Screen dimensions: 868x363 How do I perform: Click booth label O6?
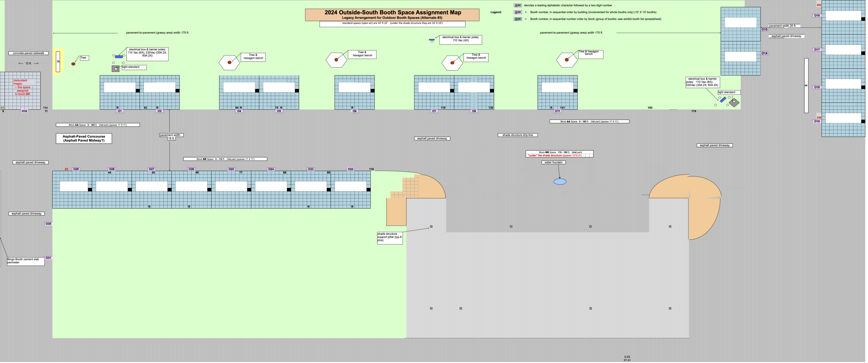tap(355, 111)
